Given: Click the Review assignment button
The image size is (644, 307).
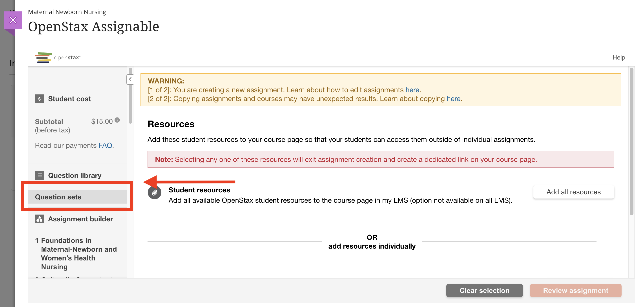Looking at the screenshot, I should click(575, 291).
